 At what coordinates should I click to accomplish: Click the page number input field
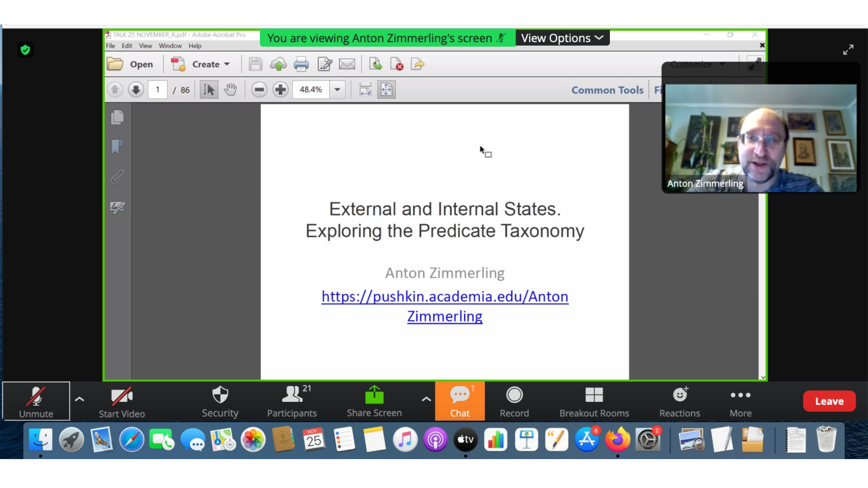(x=157, y=90)
